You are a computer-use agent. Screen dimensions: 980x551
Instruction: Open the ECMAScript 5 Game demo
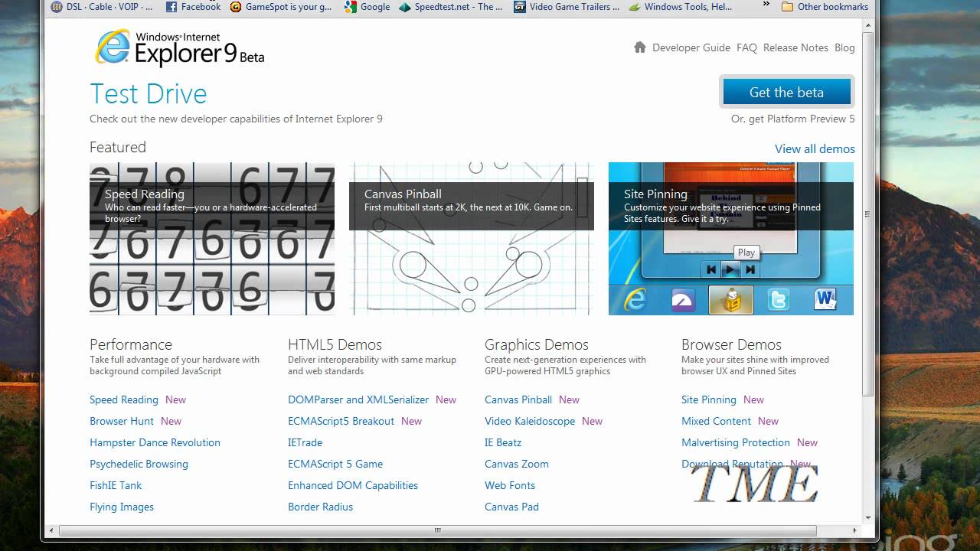click(335, 464)
